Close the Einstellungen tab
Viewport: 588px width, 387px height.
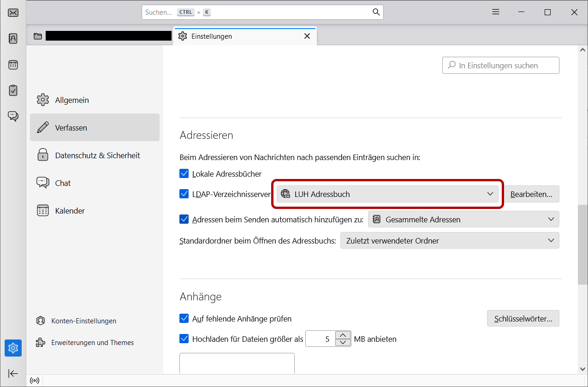click(307, 36)
